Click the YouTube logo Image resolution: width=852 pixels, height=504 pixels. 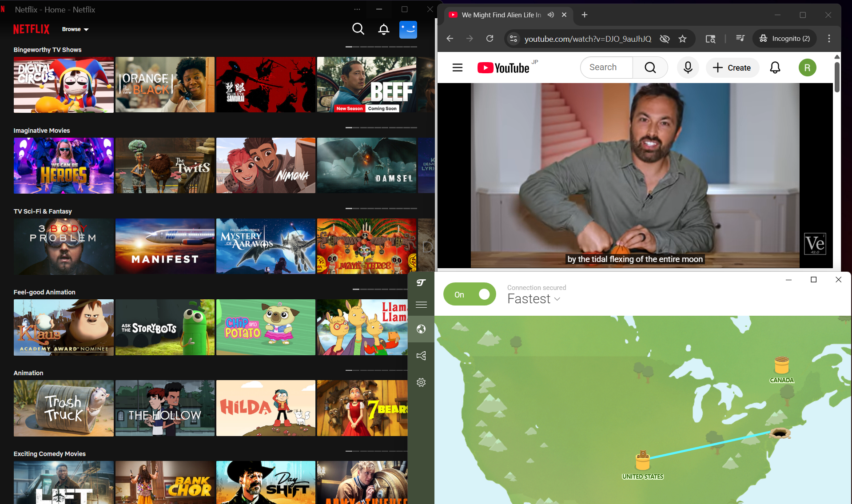(503, 68)
